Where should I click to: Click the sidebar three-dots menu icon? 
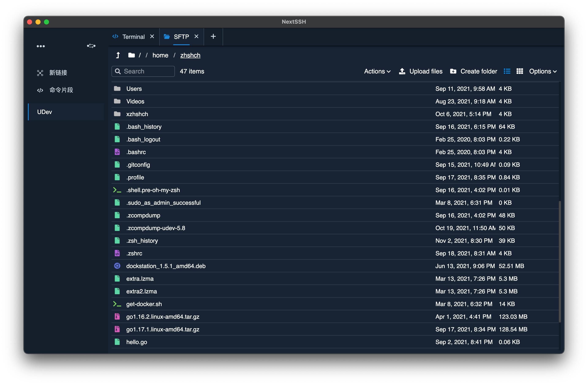tap(41, 46)
